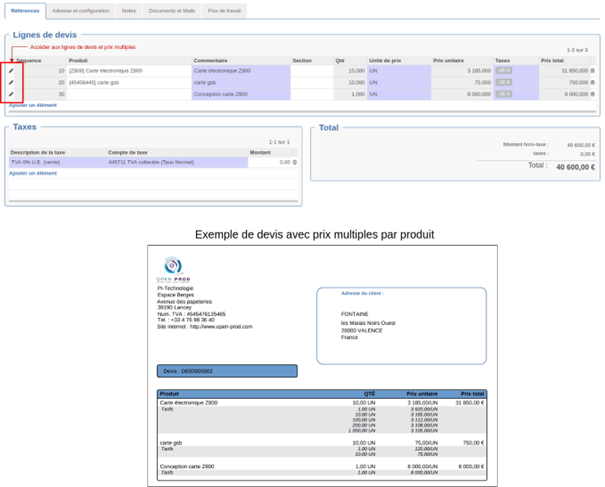The height and width of the screenshot is (487, 605).
Task: Click the Open Prod logo in quote example
Action: click(x=173, y=269)
